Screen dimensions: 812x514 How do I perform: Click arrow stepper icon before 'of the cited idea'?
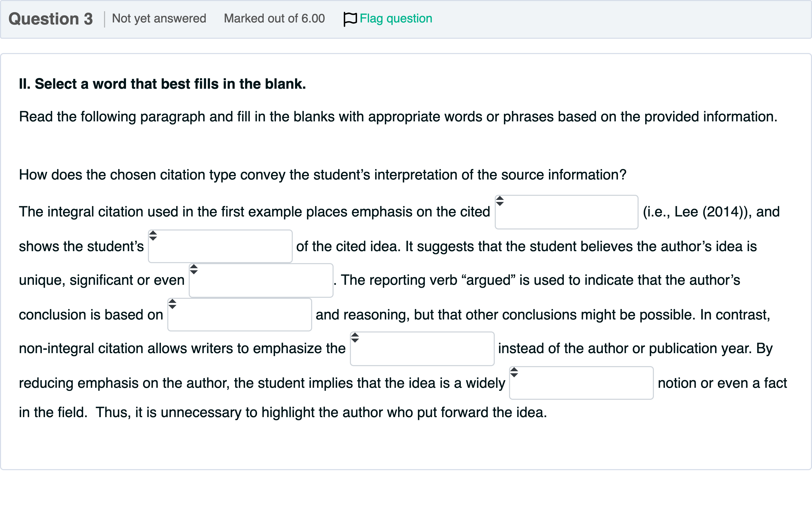coord(153,236)
